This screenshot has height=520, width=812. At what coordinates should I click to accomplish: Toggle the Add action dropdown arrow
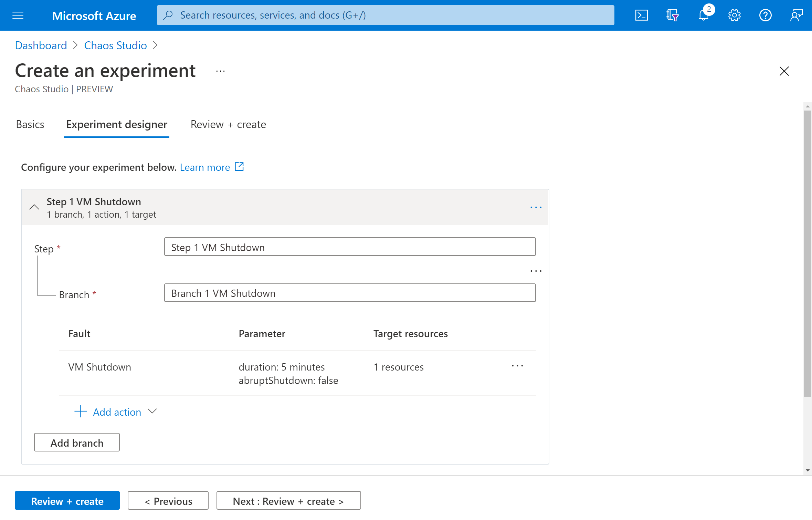[153, 411]
